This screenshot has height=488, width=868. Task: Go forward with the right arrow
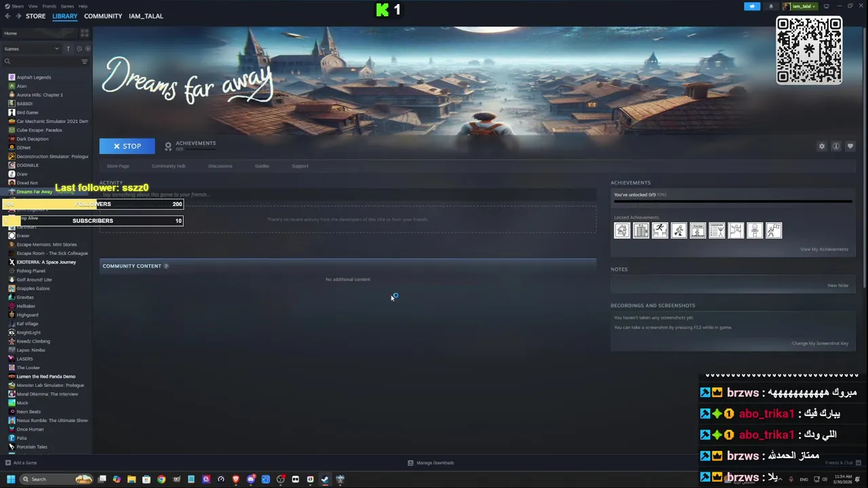click(x=18, y=16)
